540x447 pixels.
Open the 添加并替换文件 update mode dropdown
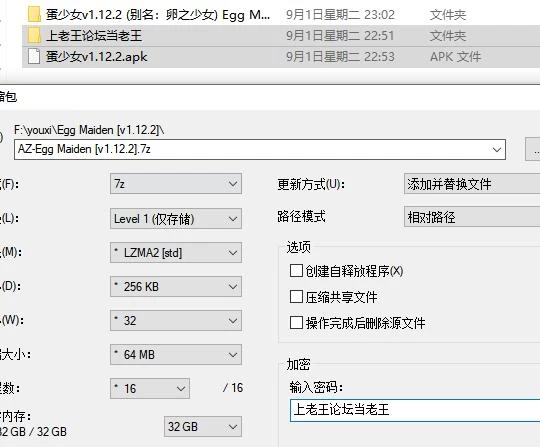tap(472, 184)
